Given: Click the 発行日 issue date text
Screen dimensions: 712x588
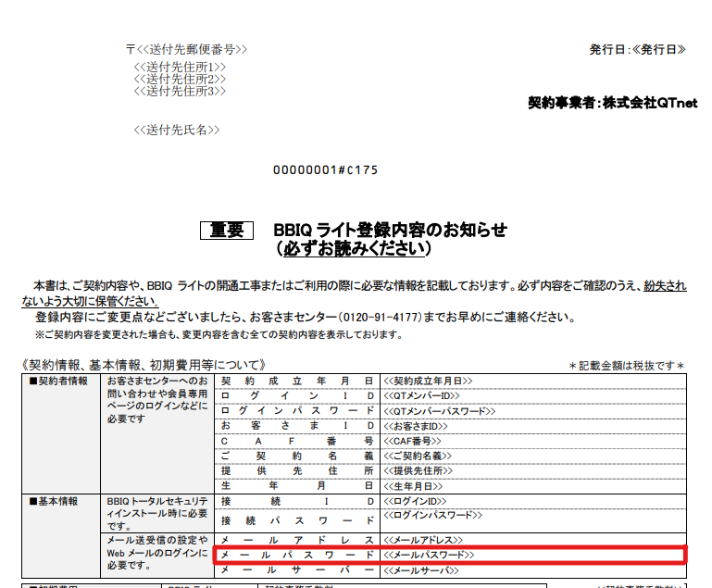Looking at the screenshot, I should point(638,49).
